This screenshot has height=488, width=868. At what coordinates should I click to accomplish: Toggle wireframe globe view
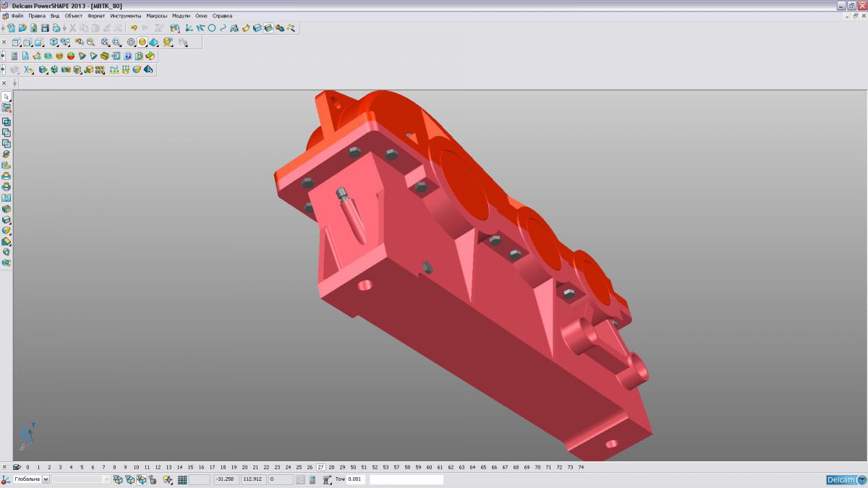coord(131,42)
